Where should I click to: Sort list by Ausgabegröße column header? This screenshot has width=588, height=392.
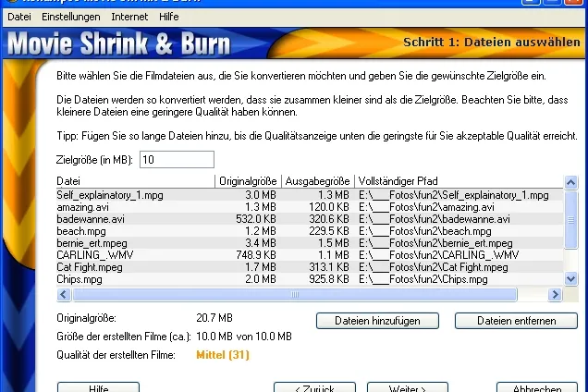click(x=318, y=181)
